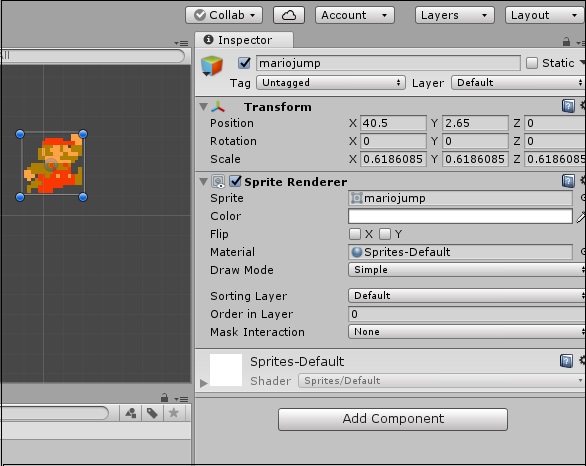This screenshot has height=466, width=586.
Task: Click the Position X field
Action: click(x=393, y=123)
